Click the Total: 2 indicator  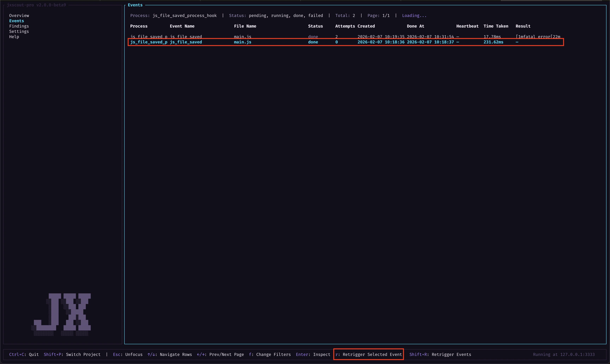(345, 16)
